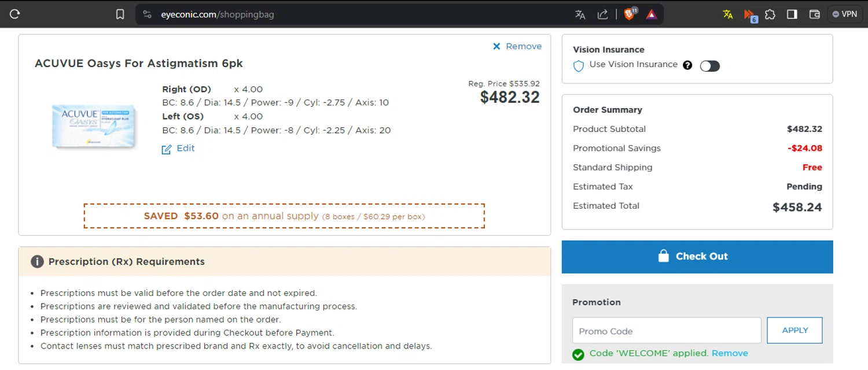Click the ACUVUE Oasys product box image
Screen dimensions: 868x370
(94, 125)
